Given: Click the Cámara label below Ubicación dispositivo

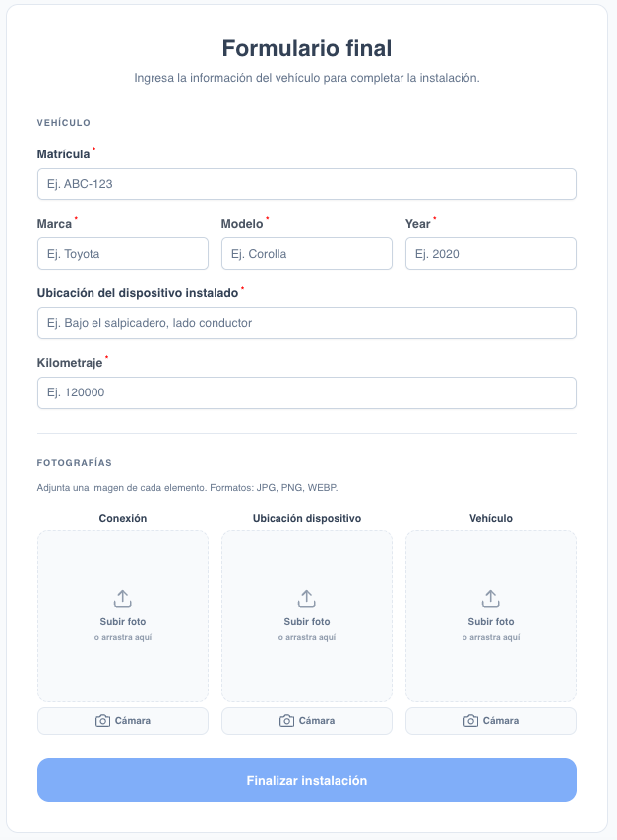Looking at the screenshot, I should [x=317, y=721].
